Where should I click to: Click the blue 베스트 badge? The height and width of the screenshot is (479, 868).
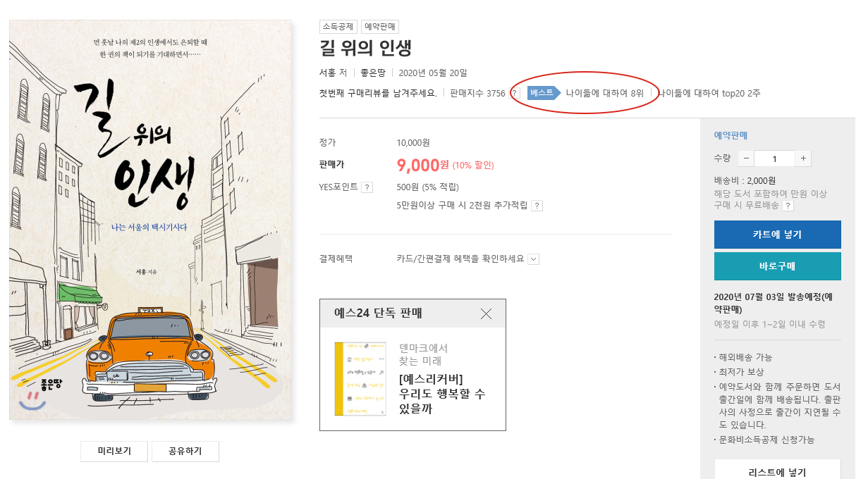(x=543, y=93)
